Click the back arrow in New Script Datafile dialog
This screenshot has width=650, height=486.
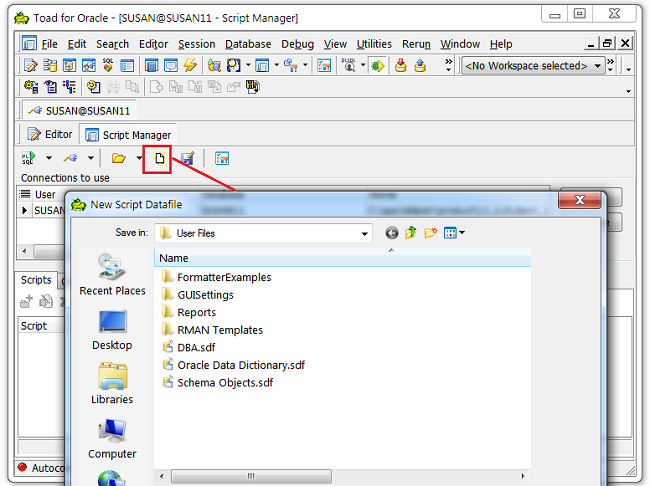[392, 233]
